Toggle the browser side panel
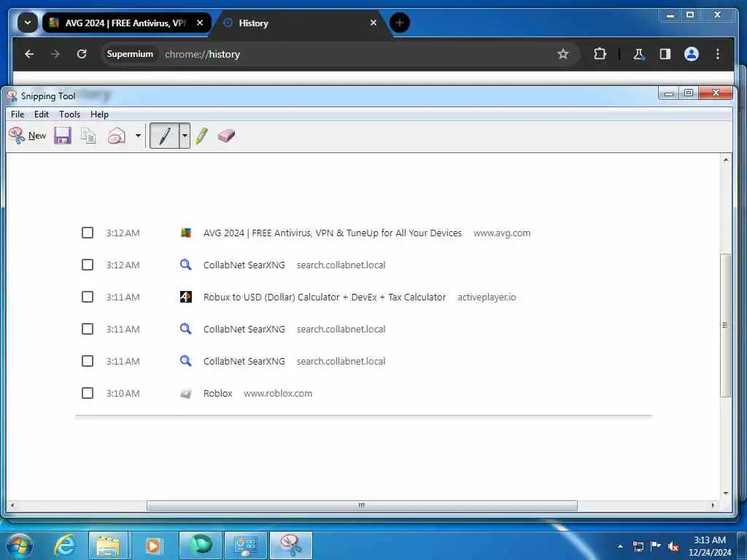The height and width of the screenshot is (560, 747). 665,54
